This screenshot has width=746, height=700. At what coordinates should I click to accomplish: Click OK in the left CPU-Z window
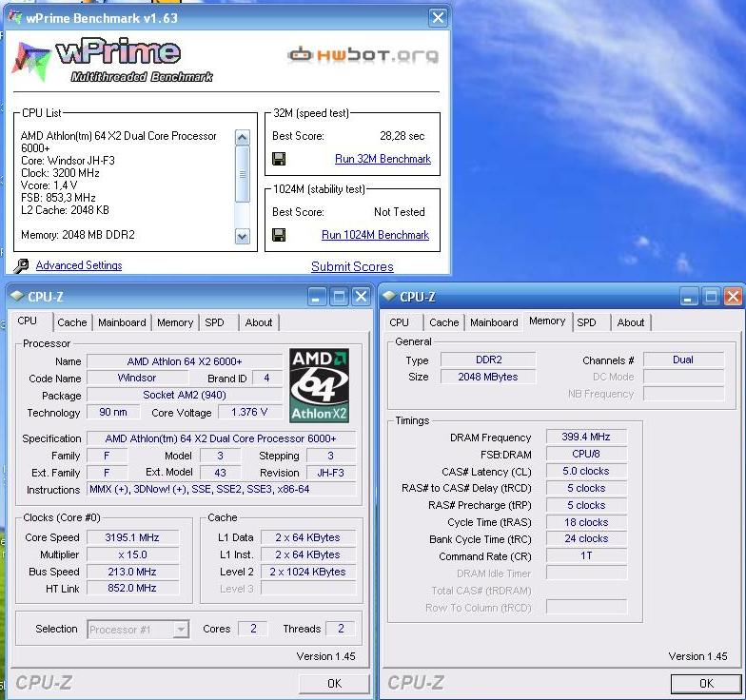click(334, 684)
